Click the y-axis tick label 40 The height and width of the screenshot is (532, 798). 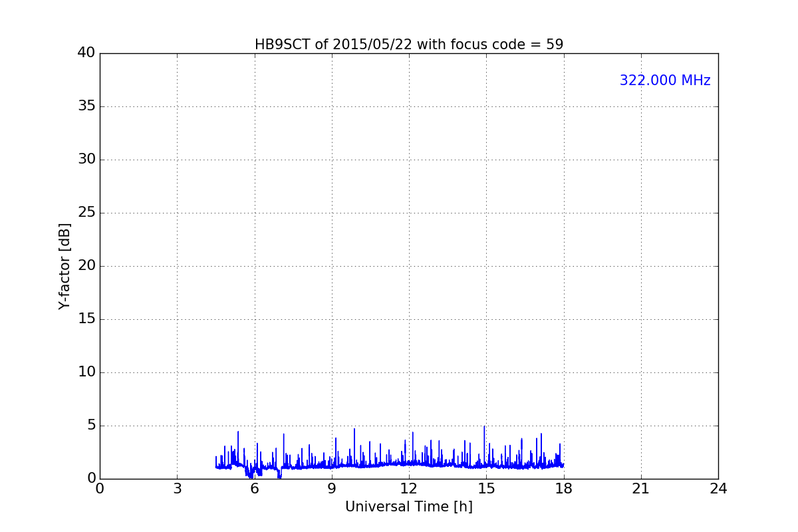(x=86, y=53)
